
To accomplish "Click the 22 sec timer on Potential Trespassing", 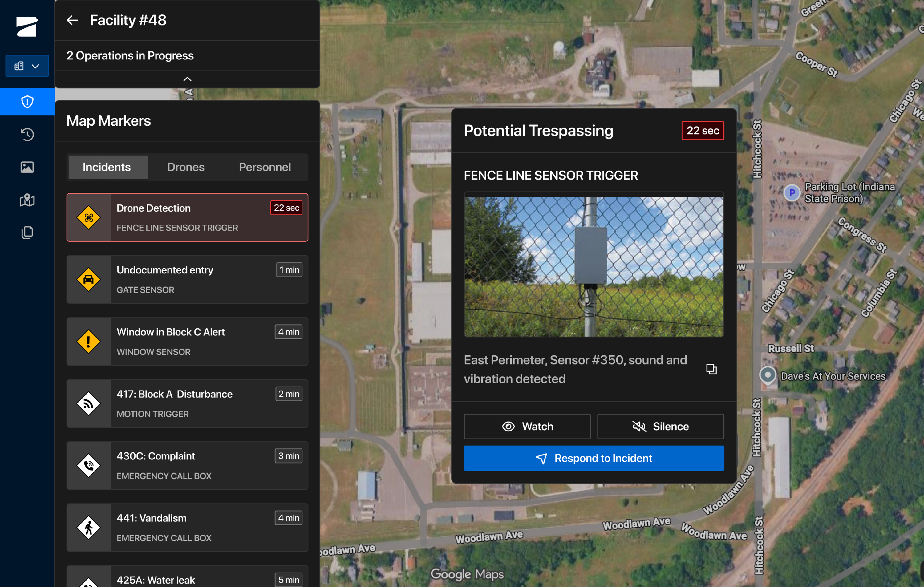I will click(703, 131).
